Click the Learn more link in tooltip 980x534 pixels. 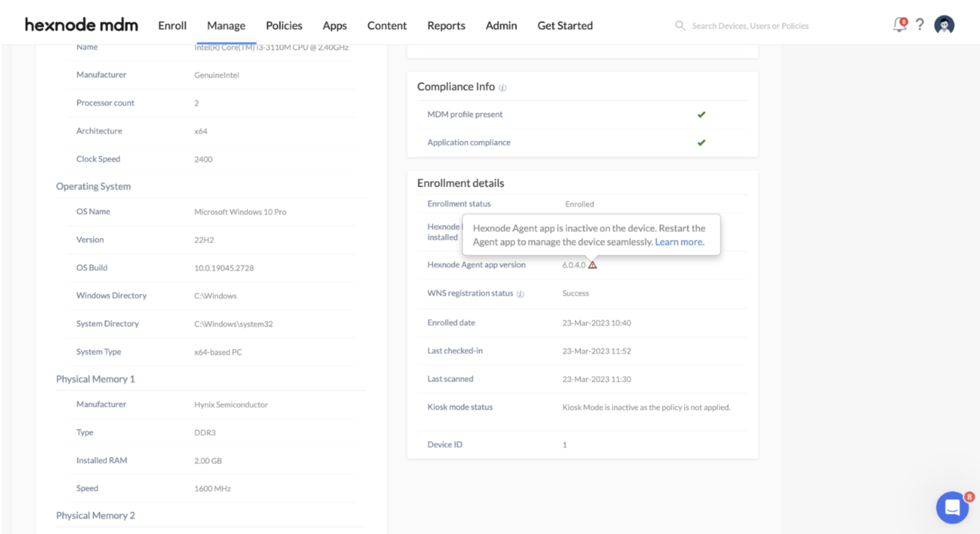pyautogui.click(x=679, y=242)
